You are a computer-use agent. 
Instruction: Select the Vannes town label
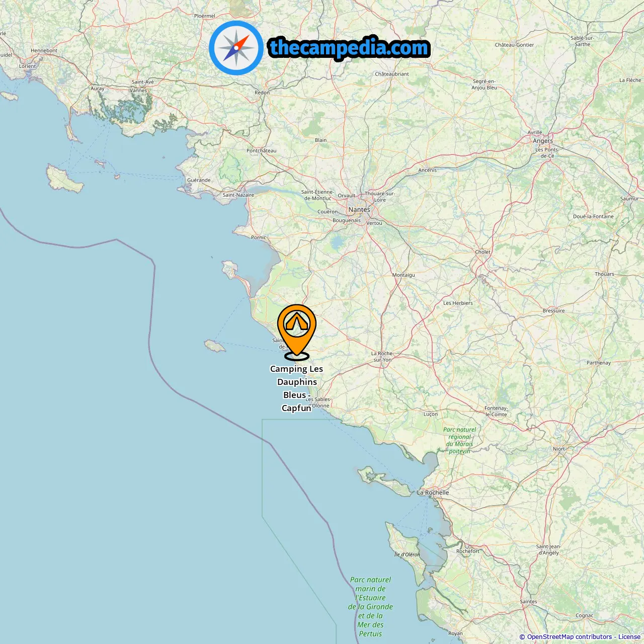pyautogui.click(x=138, y=91)
